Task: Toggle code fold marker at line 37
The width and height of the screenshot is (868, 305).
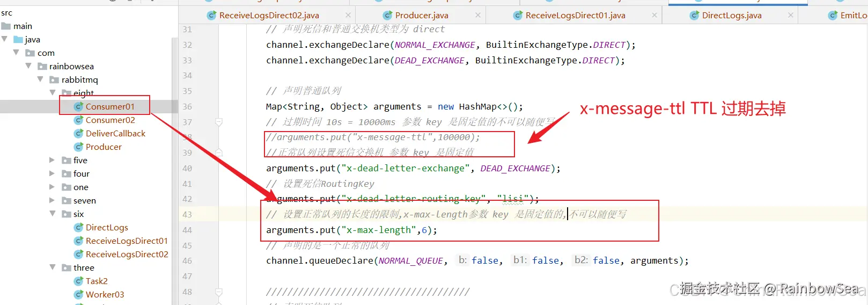Action: pos(219,122)
